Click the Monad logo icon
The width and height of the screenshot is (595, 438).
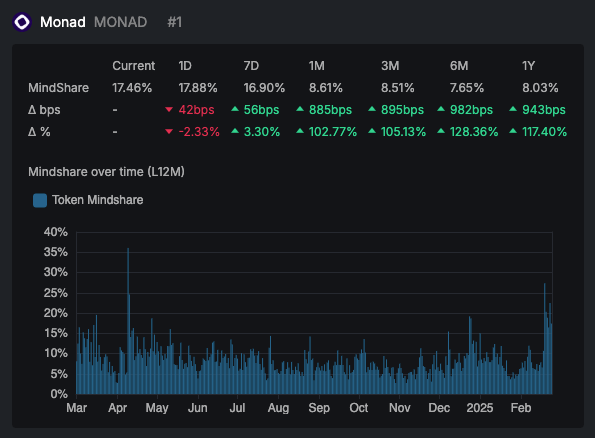click(x=22, y=22)
